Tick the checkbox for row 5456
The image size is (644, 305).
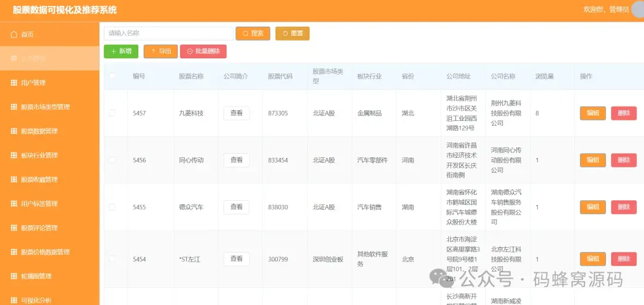point(112,160)
